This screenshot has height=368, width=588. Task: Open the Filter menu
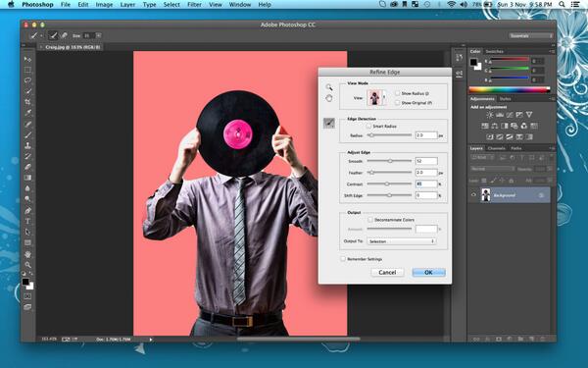[x=194, y=5]
